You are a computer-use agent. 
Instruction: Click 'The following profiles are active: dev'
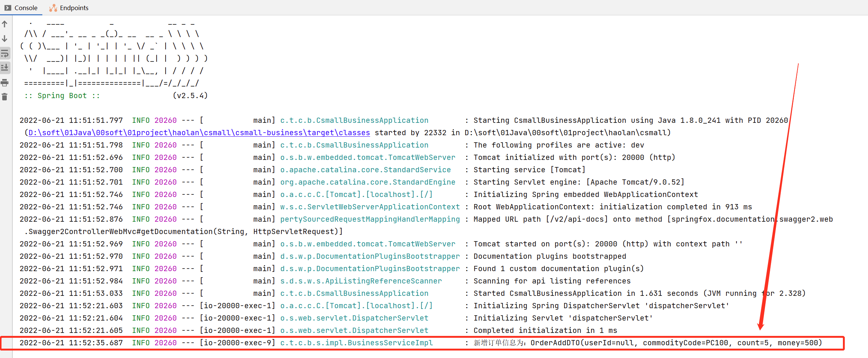[559, 145]
